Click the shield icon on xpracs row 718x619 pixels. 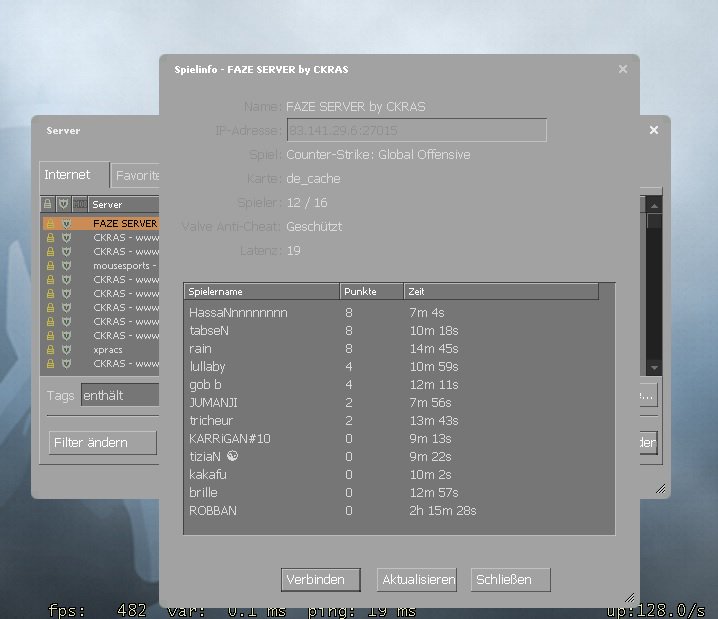point(66,350)
